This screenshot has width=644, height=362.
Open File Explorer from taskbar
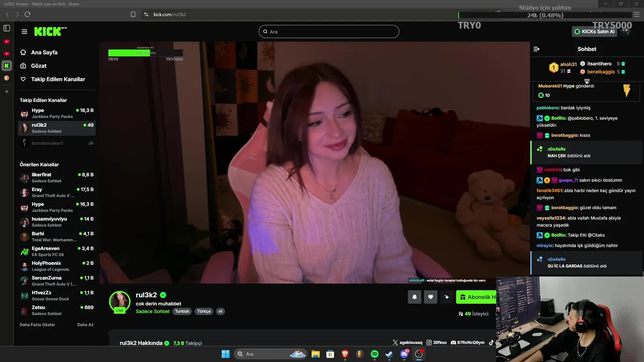click(x=315, y=354)
